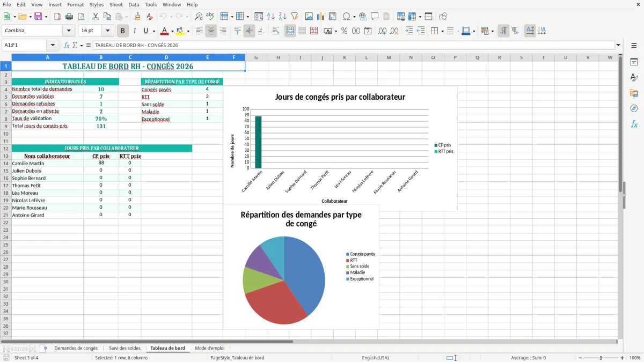Open the Insert menu
This screenshot has width=644, height=362.
click(55, 4)
